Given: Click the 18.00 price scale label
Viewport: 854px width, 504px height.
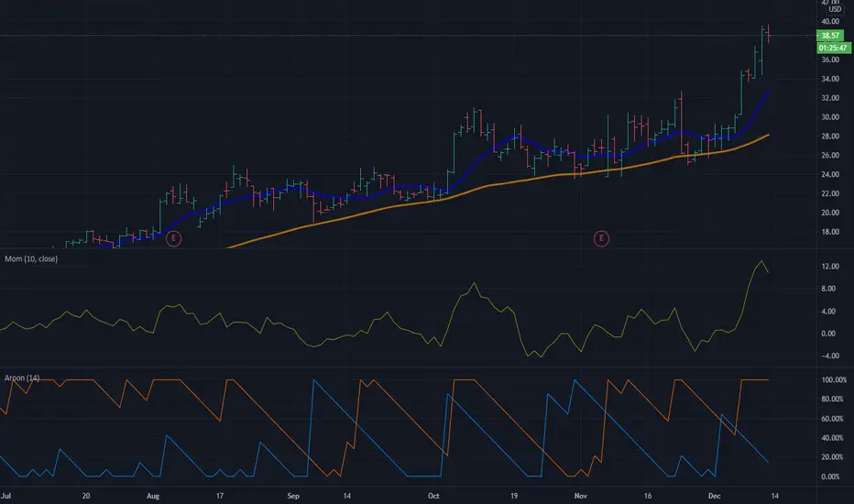Looking at the screenshot, I should [x=830, y=232].
